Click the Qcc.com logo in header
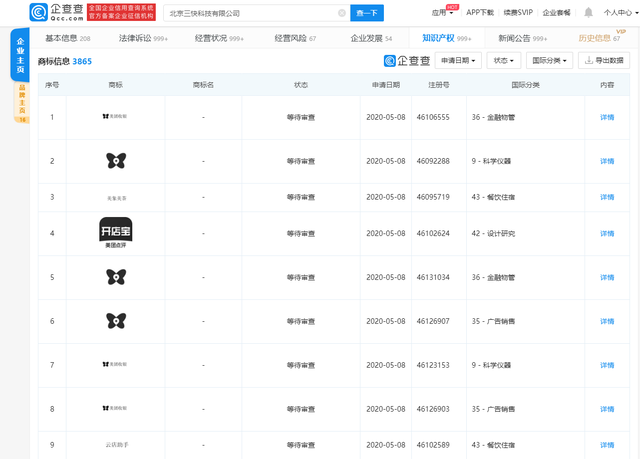 pos(57,12)
